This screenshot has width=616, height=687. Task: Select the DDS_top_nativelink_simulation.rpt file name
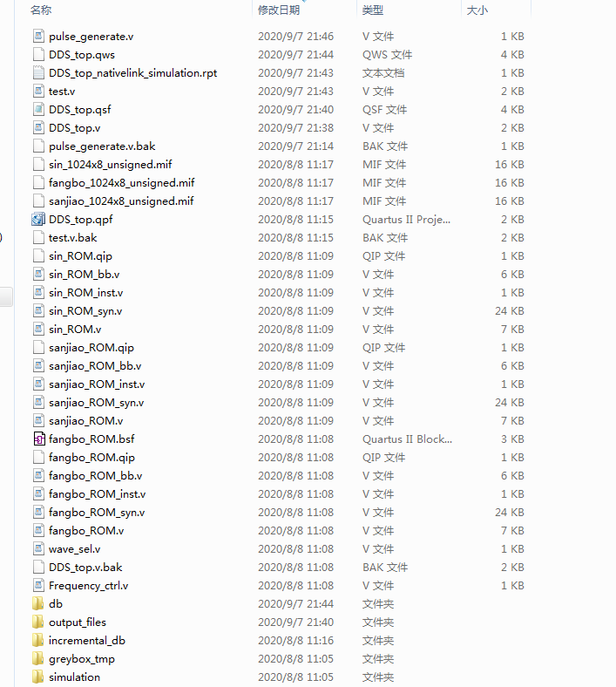tap(132, 73)
